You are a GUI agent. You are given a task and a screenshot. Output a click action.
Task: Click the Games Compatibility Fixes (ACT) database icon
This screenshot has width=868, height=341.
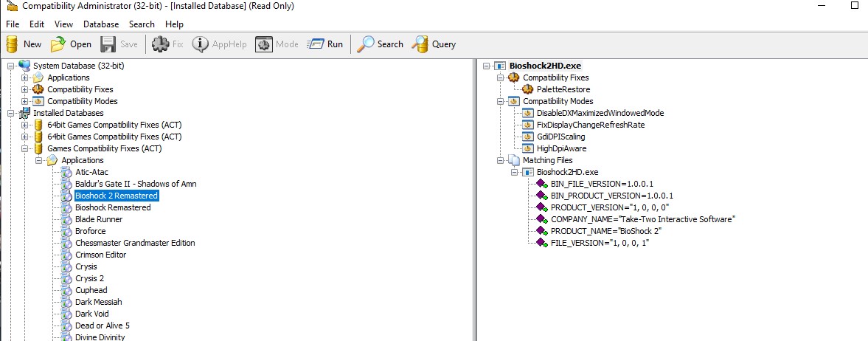pos(39,148)
